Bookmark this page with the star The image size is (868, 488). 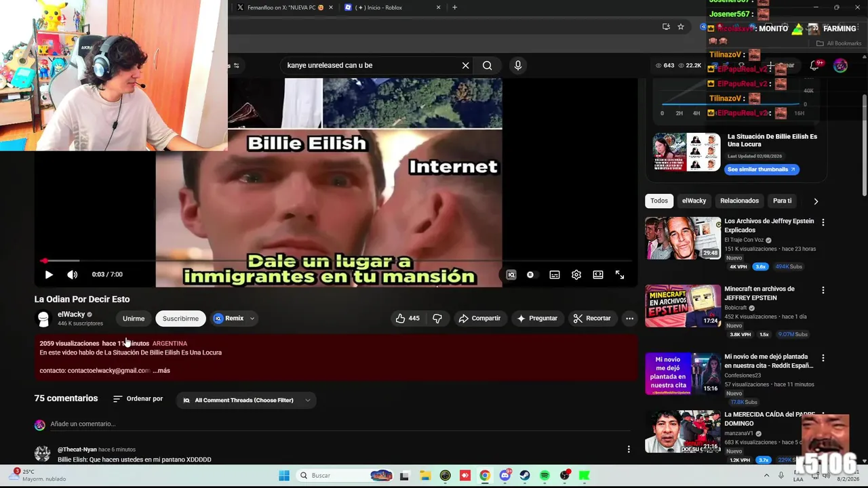click(681, 26)
